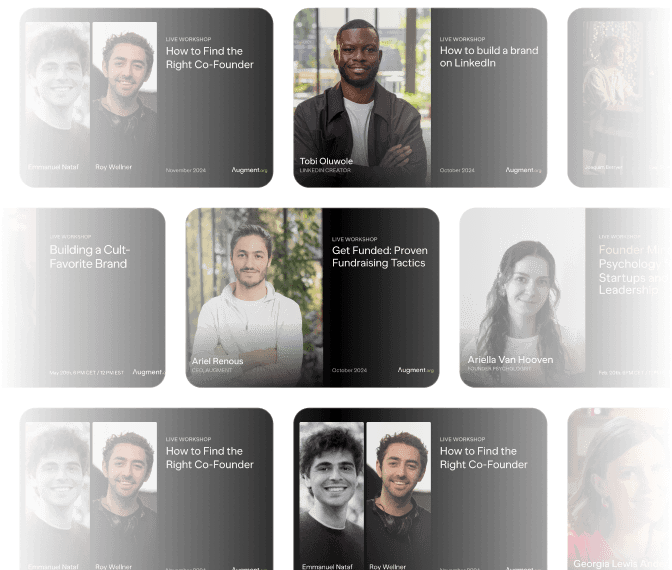Click Ariel Renous's portrait photo
This screenshot has width=672, height=570.
click(x=254, y=297)
